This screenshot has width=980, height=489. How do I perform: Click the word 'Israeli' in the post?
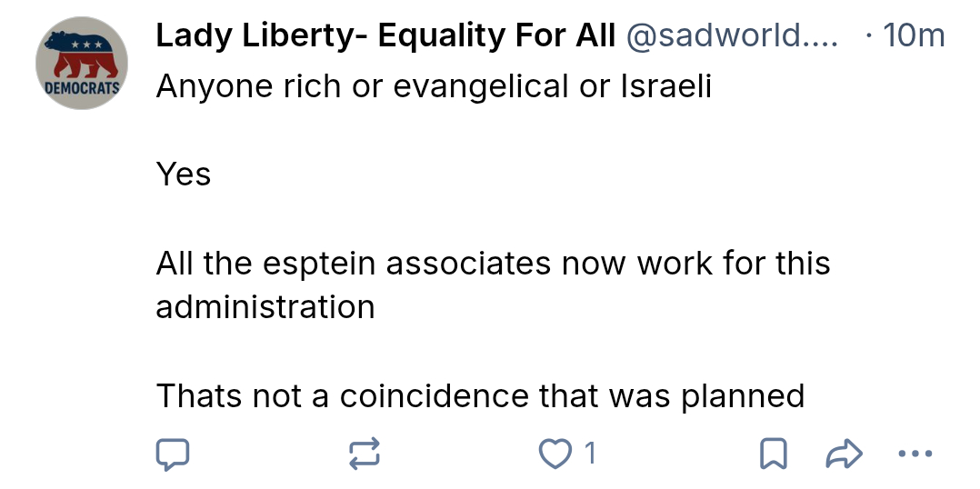click(x=665, y=86)
